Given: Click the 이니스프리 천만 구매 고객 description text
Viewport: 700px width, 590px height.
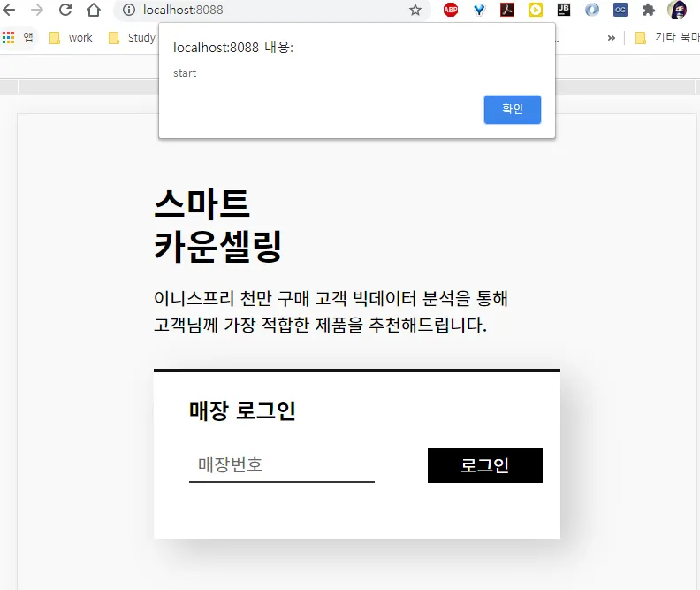Looking at the screenshot, I should [331, 311].
